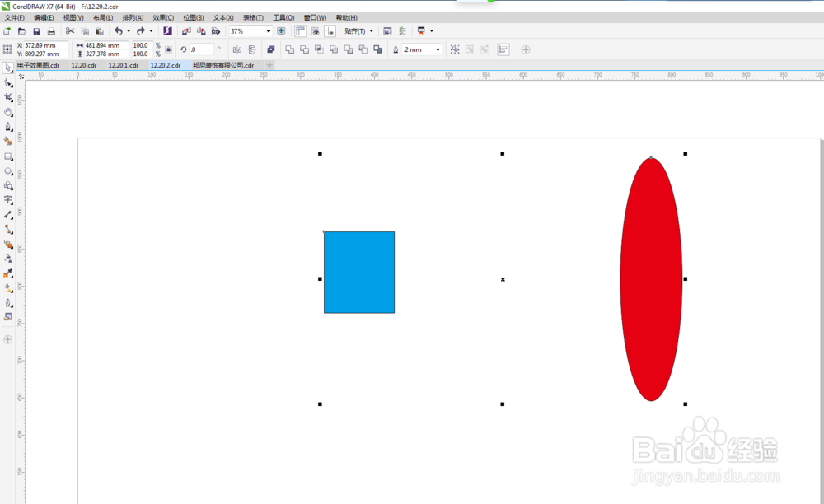The height and width of the screenshot is (504, 824).
Task: Select the Transparency tool
Action: pyautogui.click(x=8, y=259)
